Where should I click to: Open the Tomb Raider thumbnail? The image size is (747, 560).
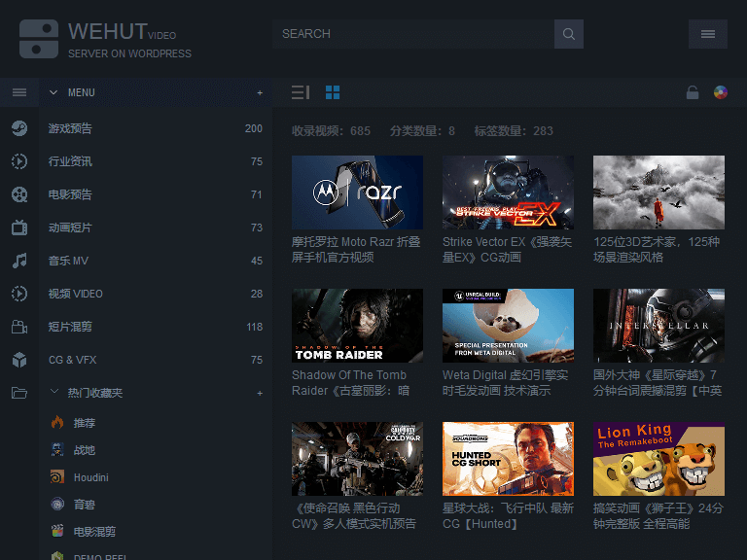tap(357, 326)
